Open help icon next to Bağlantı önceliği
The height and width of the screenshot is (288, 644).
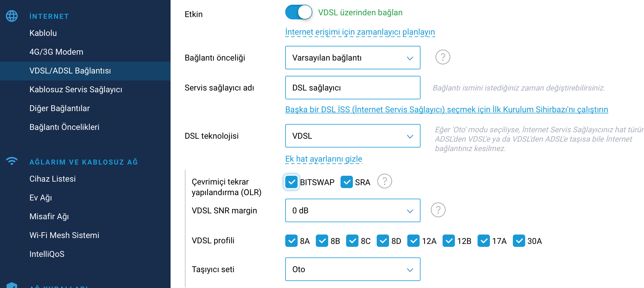(443, 57)
